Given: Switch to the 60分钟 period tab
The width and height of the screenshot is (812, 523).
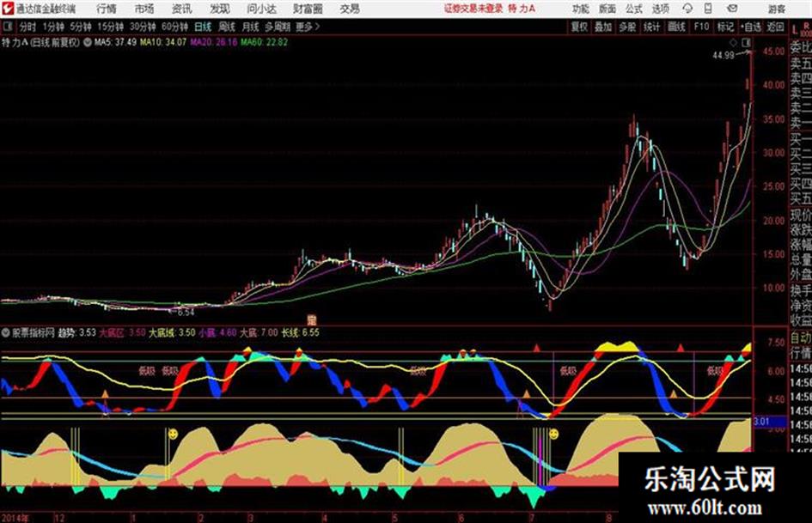Looking at the screenshot, I should (x=174, y=27).
